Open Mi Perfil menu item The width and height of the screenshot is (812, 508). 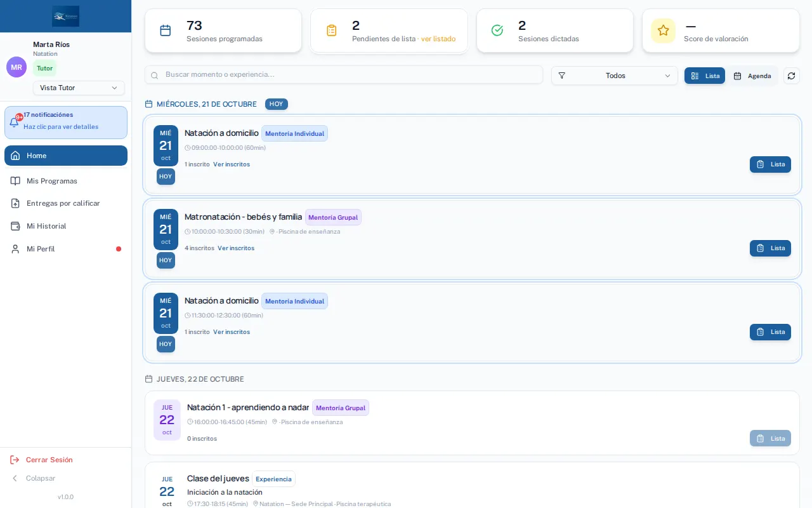[x=66, y=249]
